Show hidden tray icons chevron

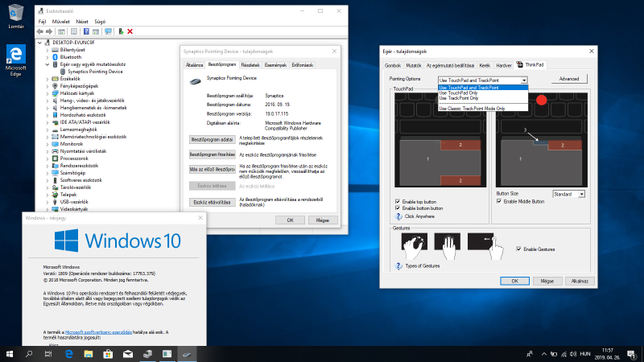544,354
